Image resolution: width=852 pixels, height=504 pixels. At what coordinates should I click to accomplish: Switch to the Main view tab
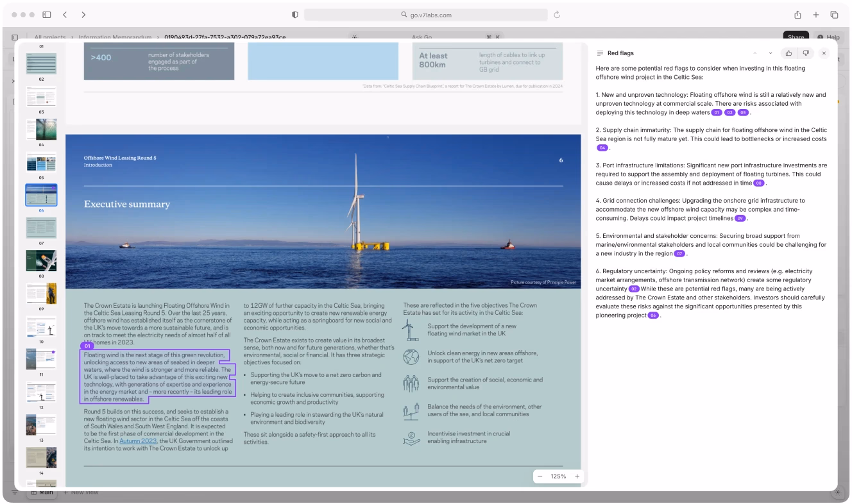point(42,492)
